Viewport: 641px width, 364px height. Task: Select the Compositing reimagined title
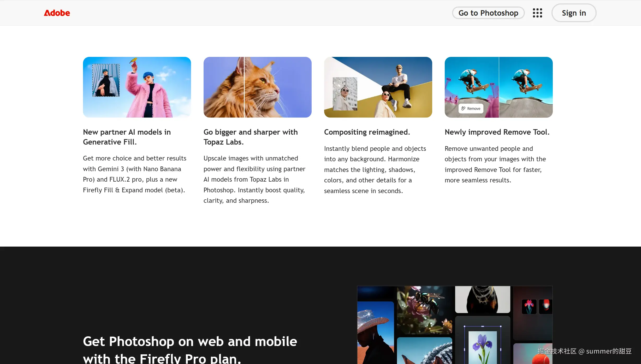(367, 132)
